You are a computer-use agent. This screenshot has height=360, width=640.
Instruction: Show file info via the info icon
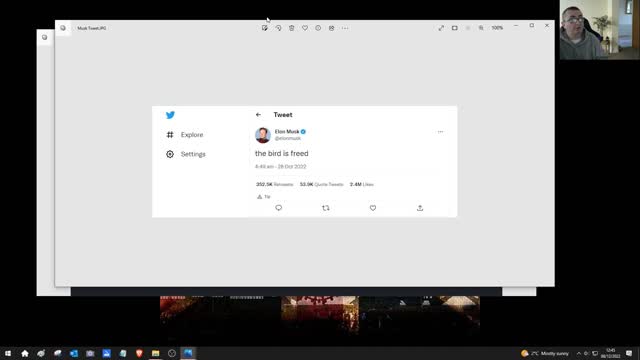pos(318,28)
